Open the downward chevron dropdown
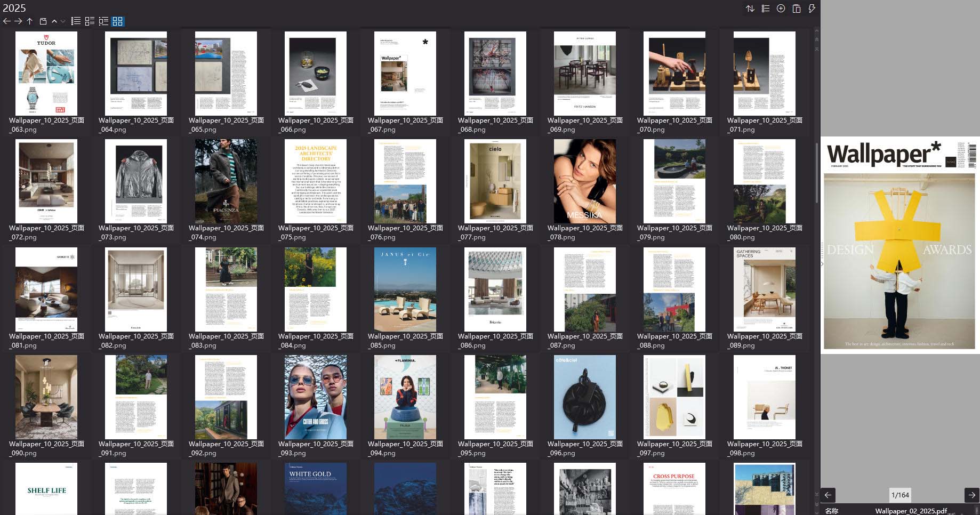Screen dimensions: 980x515 tap(61, 21)
